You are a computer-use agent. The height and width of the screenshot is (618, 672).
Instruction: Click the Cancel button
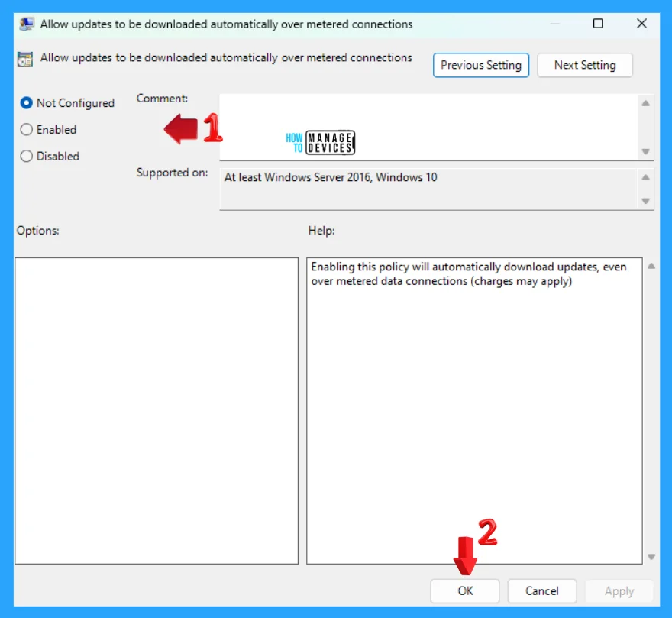541,591
